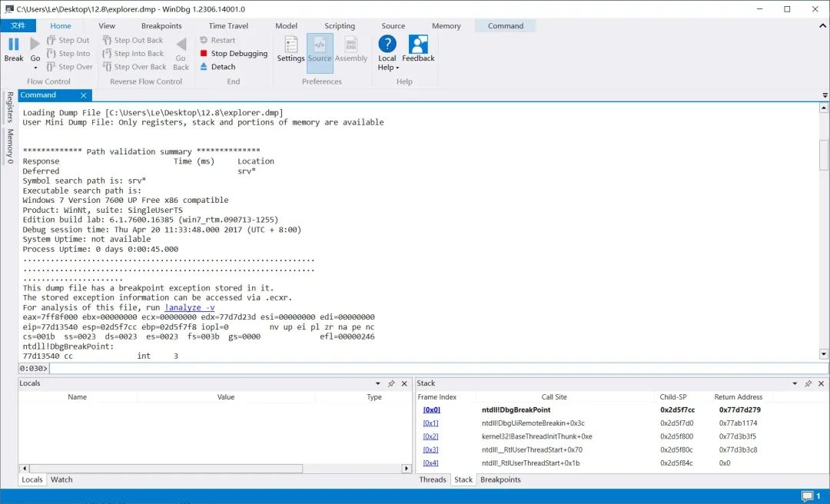Image resolution: width=830 pixels, height=504 pixels.
Task: Open the Go button dropdown arrow
Action: pyautogui.click(x=35, y=68)
